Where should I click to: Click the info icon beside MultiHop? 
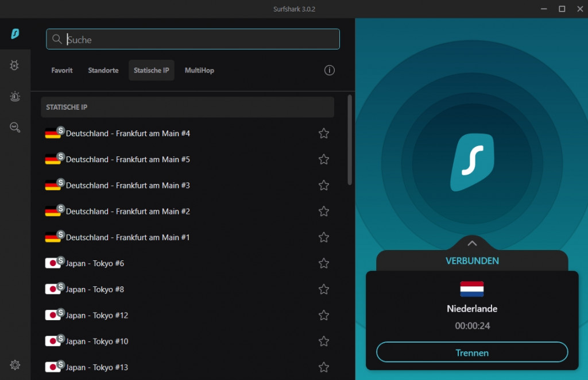[329, 70]
